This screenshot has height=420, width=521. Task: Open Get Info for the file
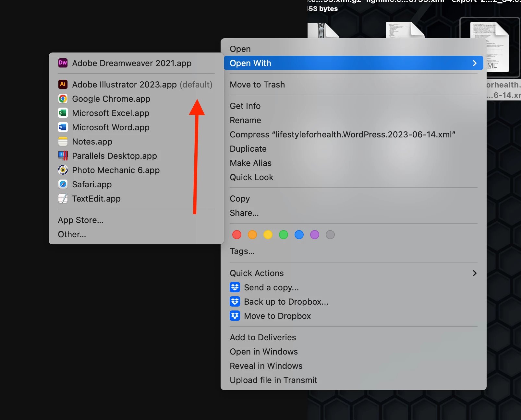coord(354,106)
